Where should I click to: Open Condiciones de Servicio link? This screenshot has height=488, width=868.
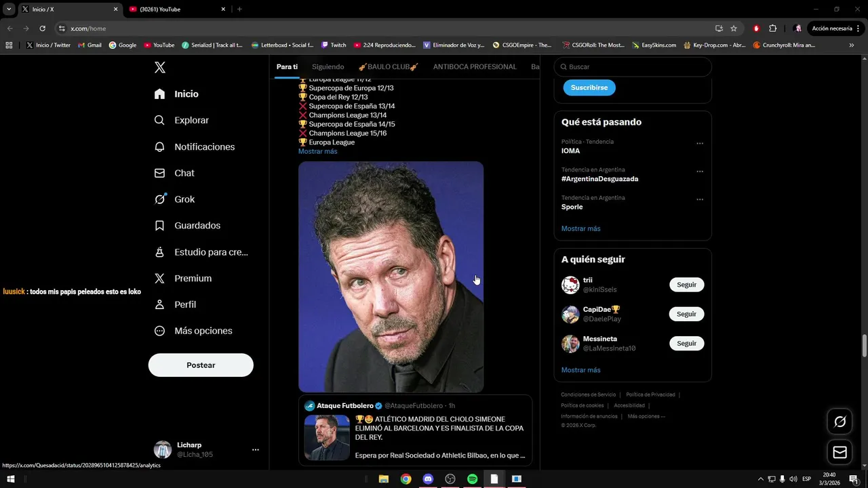pyautogui.click(x=588, y=394)
